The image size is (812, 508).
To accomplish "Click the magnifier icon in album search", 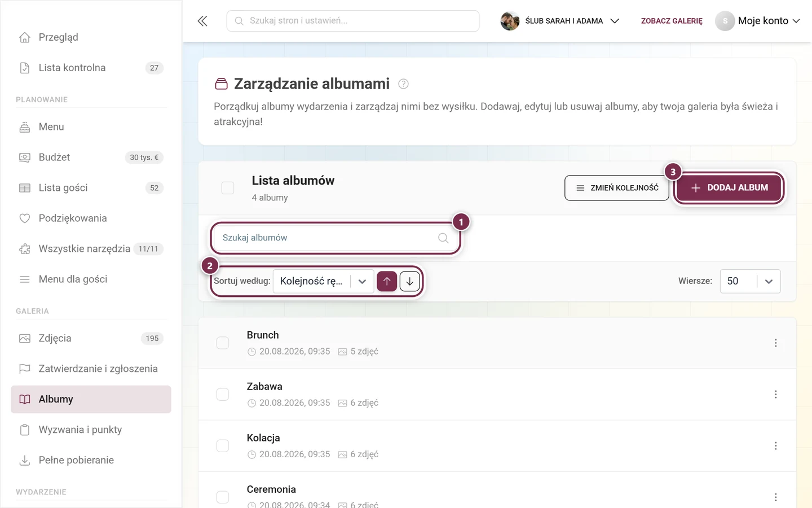I will coord(443,238).
